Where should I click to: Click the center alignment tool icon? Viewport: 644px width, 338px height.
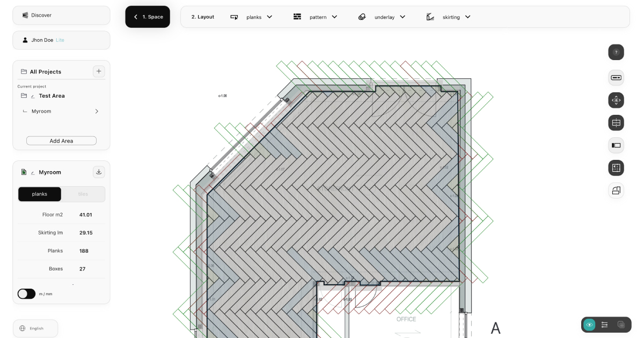click(616, 123)
